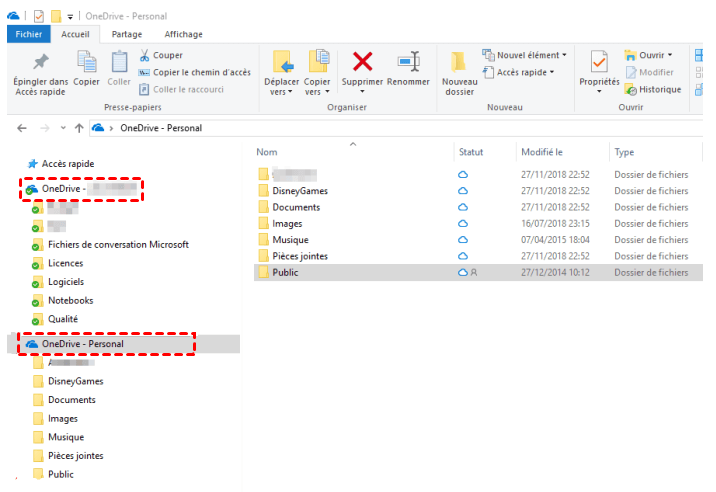Click the cloud status icon for DisneyGames
This screenshot has width=716, height=492.
(463, 191)
